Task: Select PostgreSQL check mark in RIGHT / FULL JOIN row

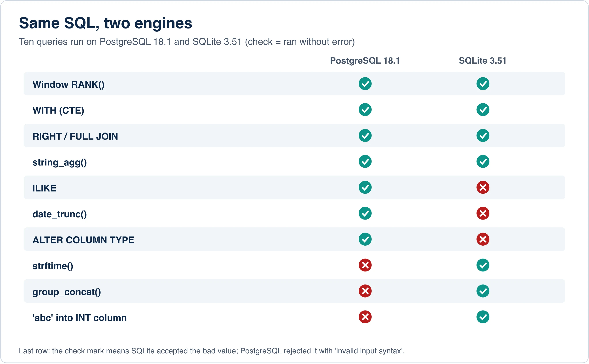Action: point(365,136)
